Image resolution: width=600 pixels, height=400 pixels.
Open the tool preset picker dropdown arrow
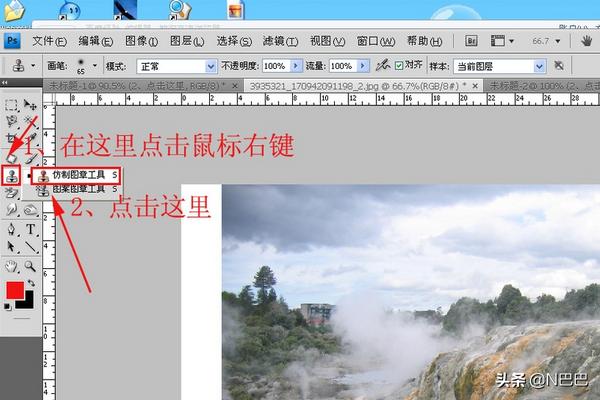coord(33,65)
